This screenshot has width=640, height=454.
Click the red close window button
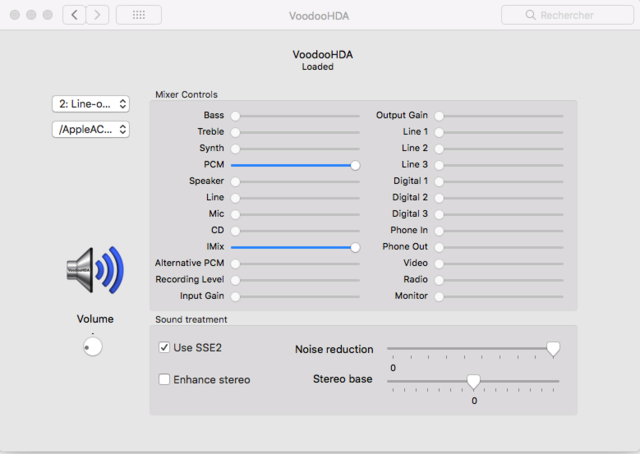pos(15,15)
